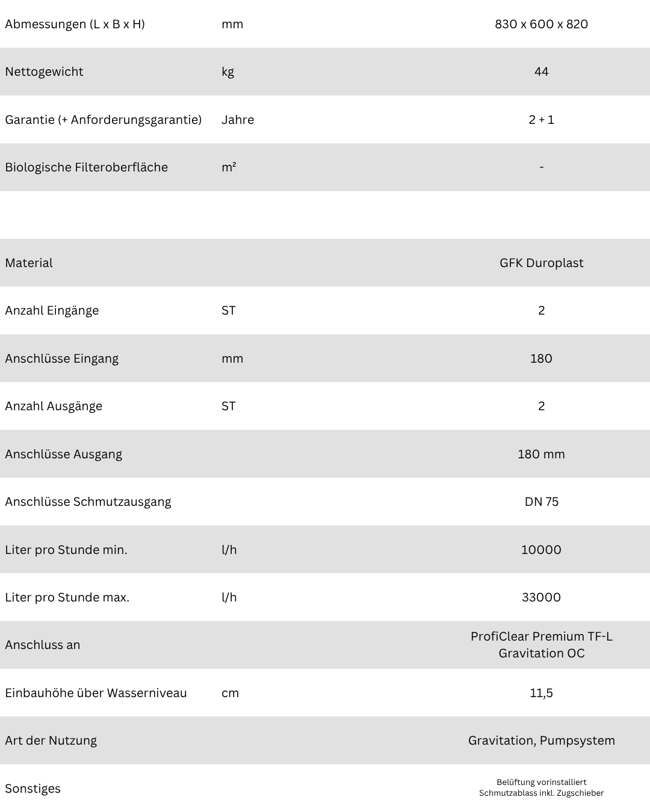The image size is (650, 812).
Task: Select the GFK Duroplast material value
Action: 541,263
